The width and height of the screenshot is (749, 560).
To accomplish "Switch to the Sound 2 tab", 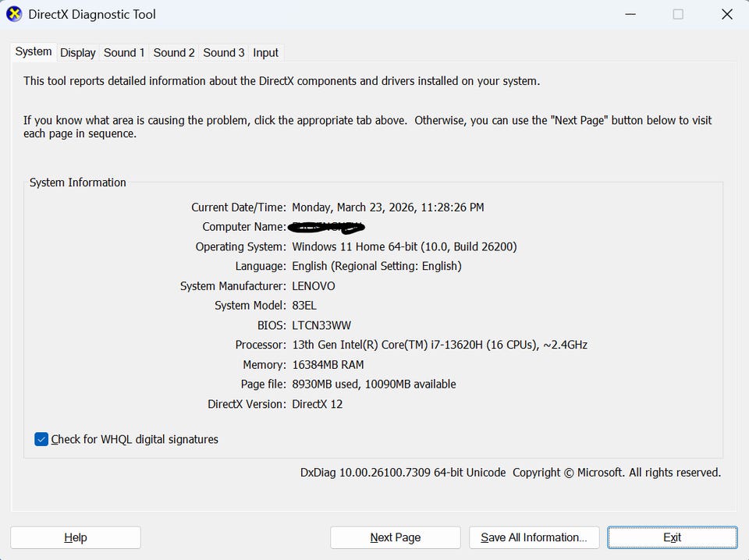I will pyautogui.click(x=174, y=52).
